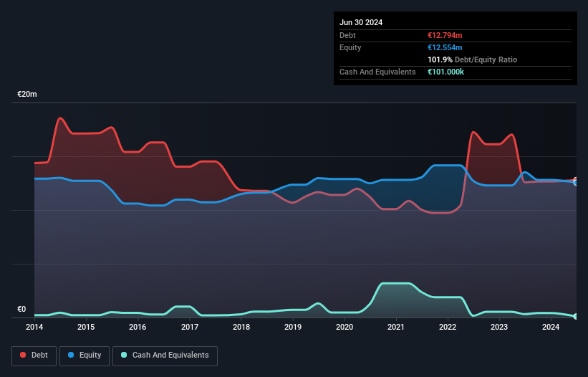Viewport: 588px width, 377px height.
Task: Select the 2024 x-axis label
Action: (551, 327)
